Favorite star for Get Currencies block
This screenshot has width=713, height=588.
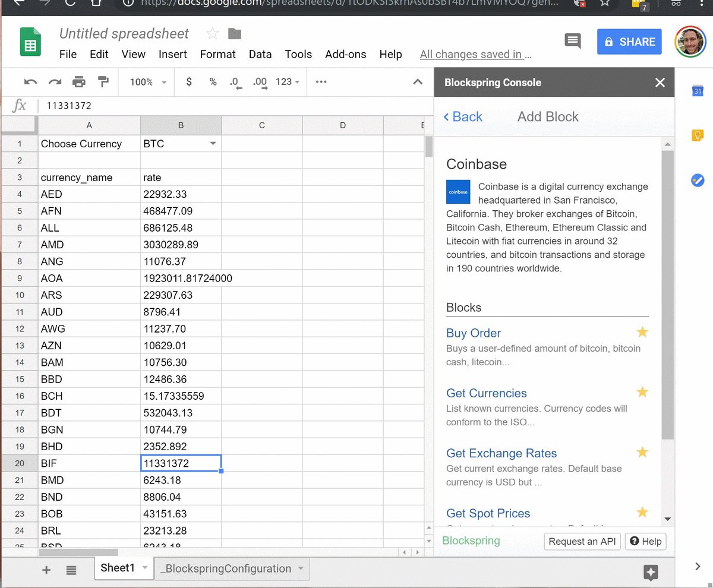point(642,392)
